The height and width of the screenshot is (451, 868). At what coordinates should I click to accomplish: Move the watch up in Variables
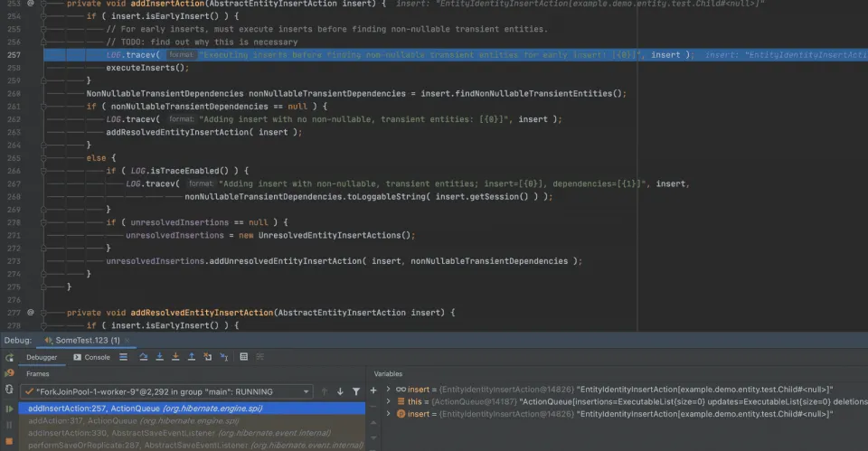point(373,423)
